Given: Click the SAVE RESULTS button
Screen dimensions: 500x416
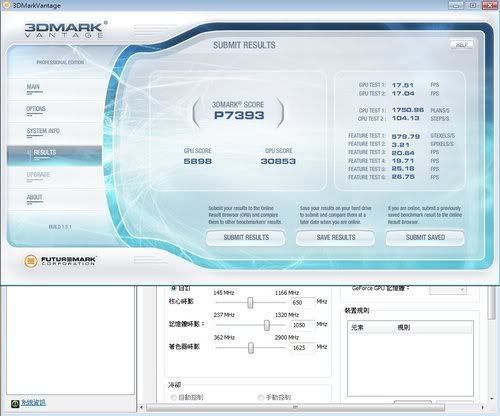Looking at the screenshot, I should (x=336, y=238).
